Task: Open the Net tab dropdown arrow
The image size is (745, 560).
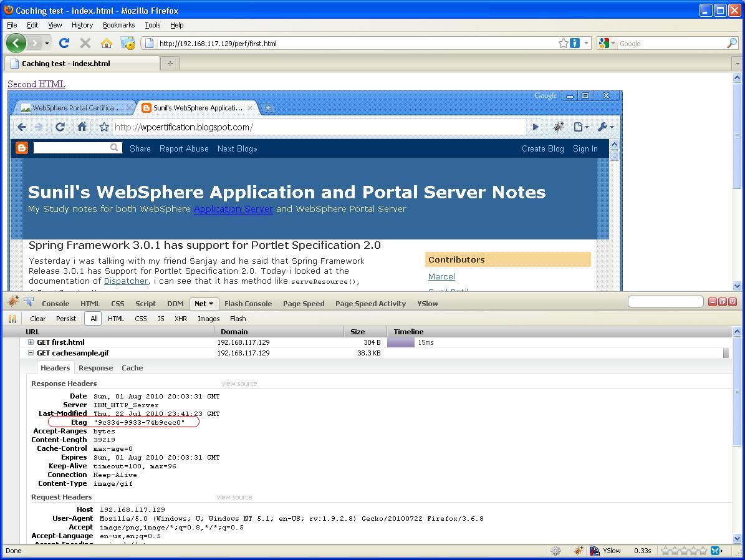Action: coord(211,304)
